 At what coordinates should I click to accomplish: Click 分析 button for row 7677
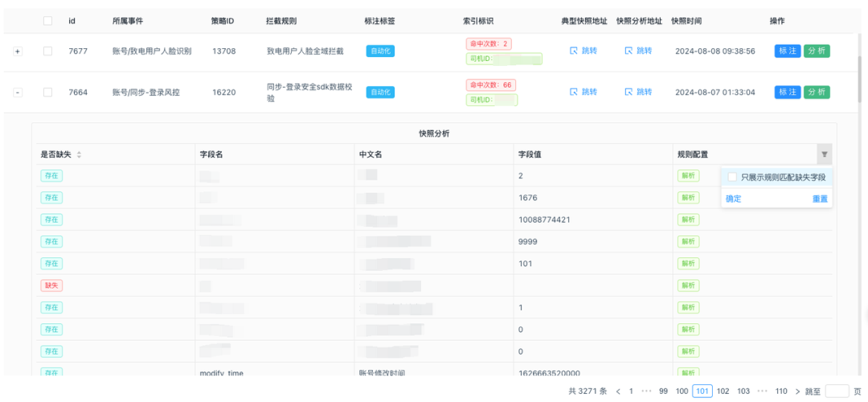pyautogui.click(x=817, y=51)
